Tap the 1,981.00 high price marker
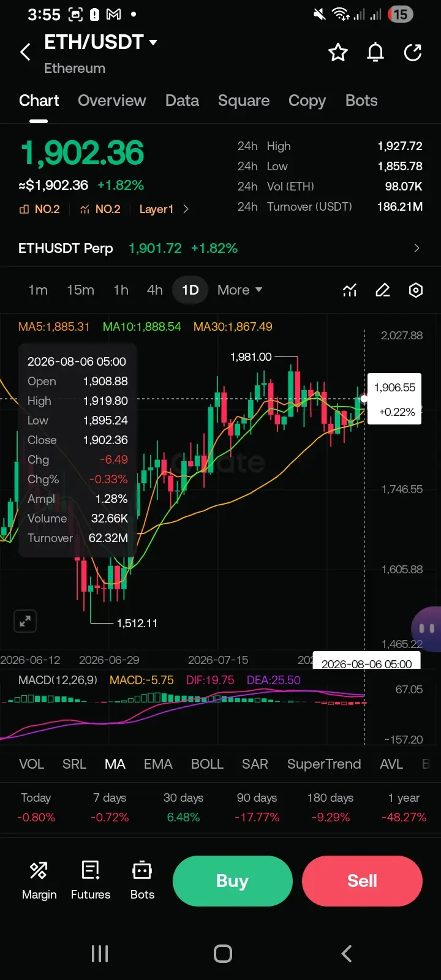 coord(251,356)
